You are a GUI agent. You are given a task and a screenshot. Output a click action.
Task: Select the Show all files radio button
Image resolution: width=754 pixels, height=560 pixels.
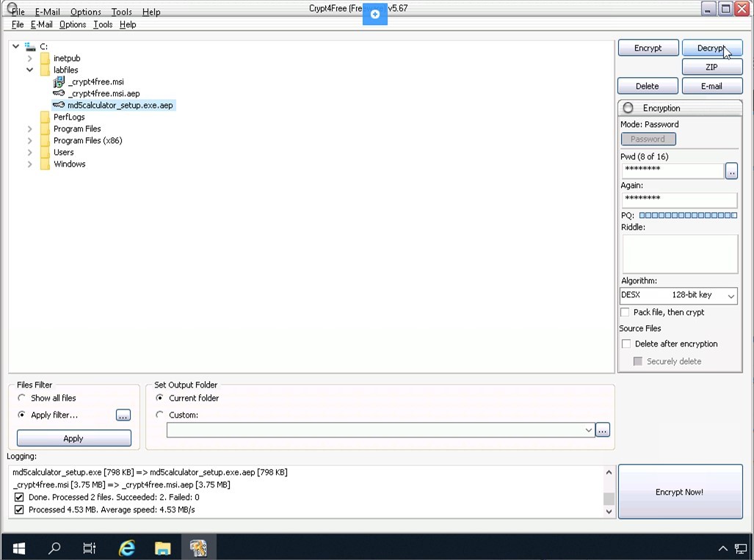(22, 398)
